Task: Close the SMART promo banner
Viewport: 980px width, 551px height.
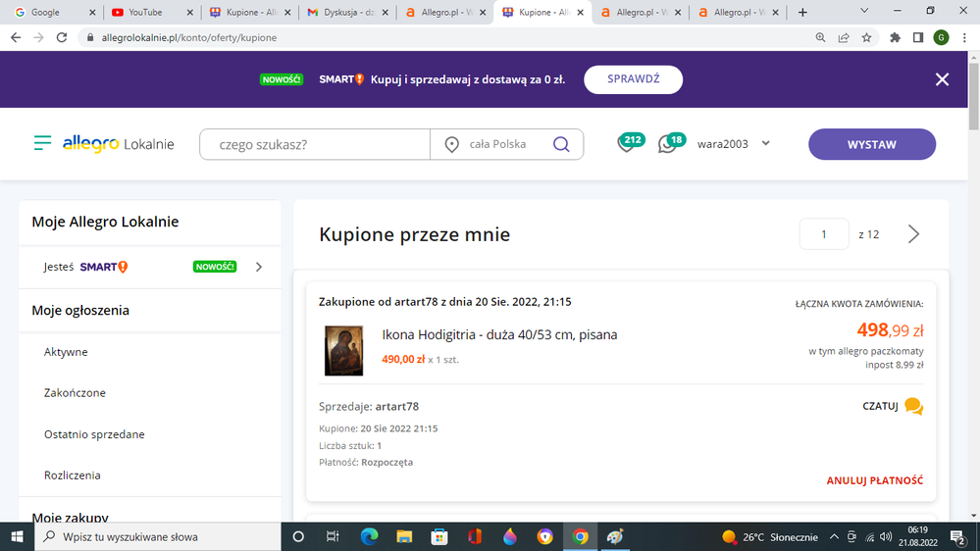Action: (942, 79)
